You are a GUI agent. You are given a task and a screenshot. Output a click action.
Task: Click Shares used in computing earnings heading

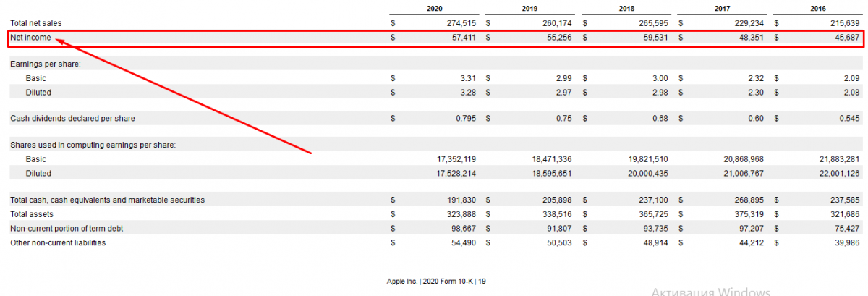click(x=93, y=145)
